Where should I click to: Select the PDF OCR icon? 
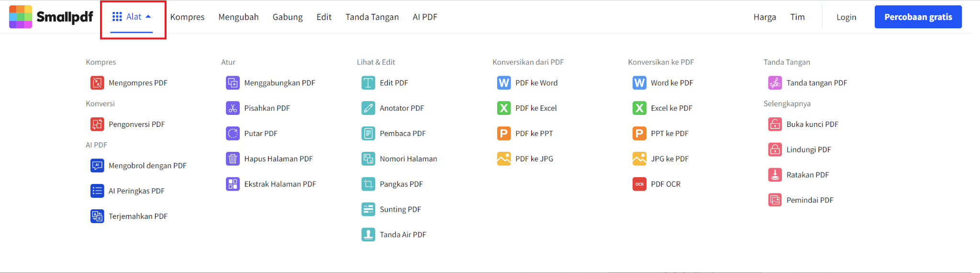[639, 184]
